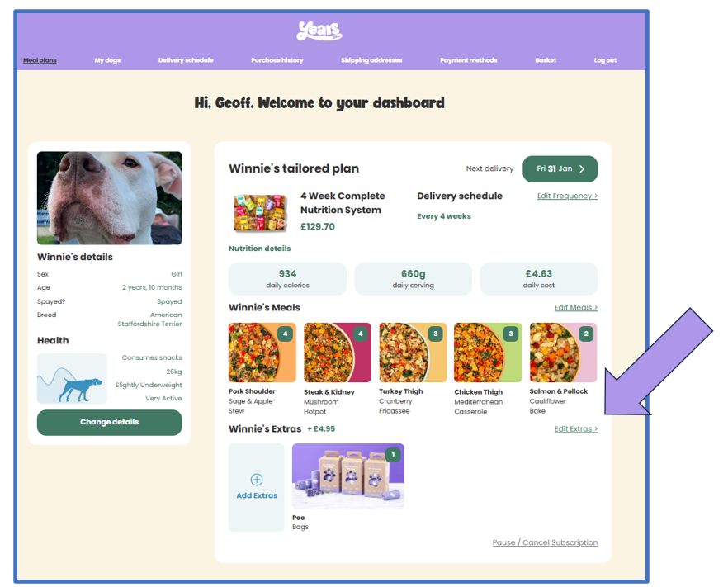The height and width of the screenshot is (587, 728).
Task: Click the Years logo at top
Action: tap(319, 31)
